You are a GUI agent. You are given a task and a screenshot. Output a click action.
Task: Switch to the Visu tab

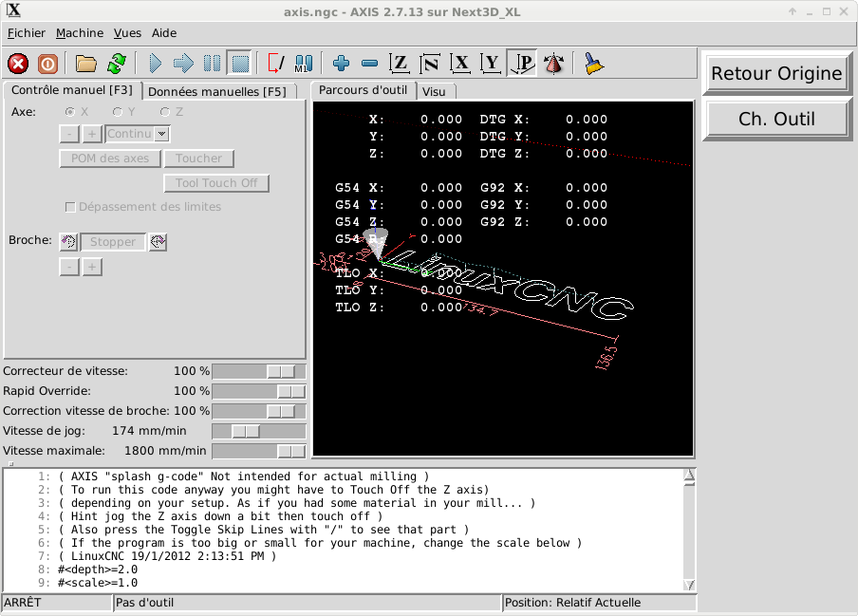[434, 91]
